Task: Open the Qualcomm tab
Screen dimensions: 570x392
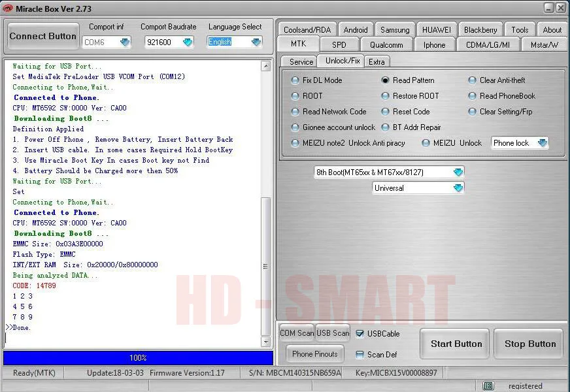Action: 386,44
